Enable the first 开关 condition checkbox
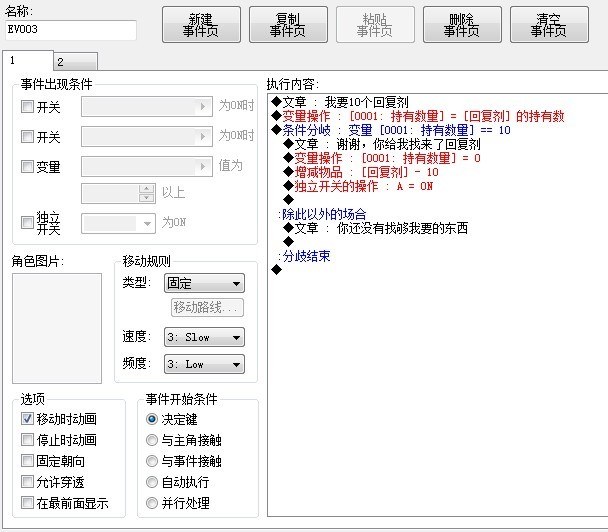The image size is (608, 532). [27, 106]
